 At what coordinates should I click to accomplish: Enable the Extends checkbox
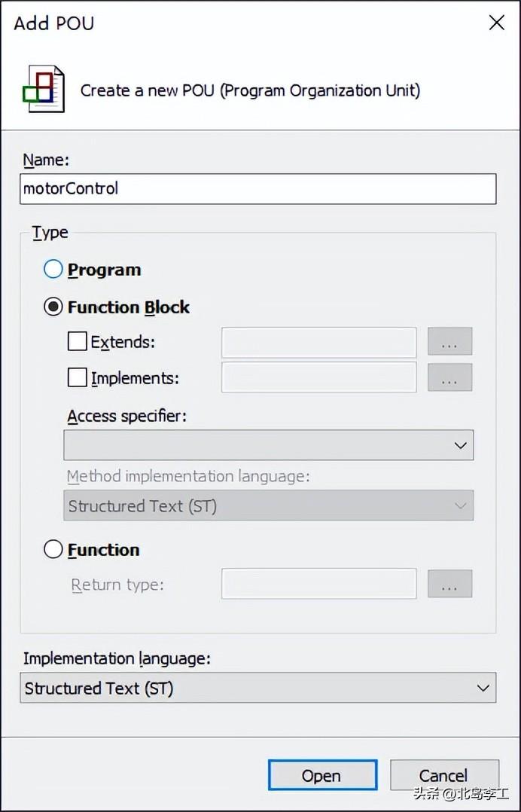click(78, 342)
